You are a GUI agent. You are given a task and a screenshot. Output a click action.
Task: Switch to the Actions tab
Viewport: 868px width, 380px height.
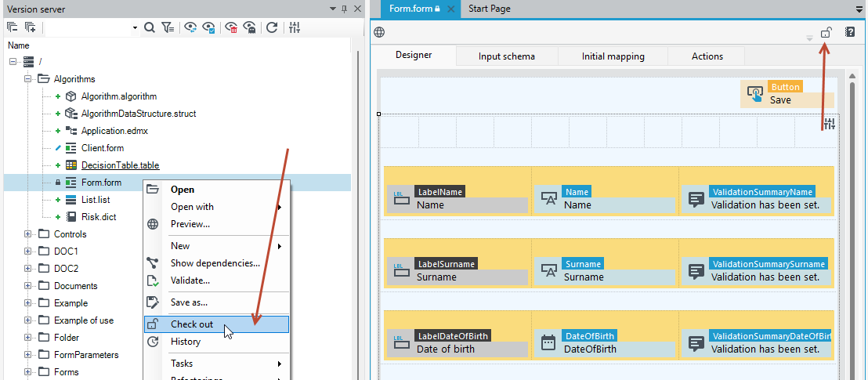tap(707, 56)
